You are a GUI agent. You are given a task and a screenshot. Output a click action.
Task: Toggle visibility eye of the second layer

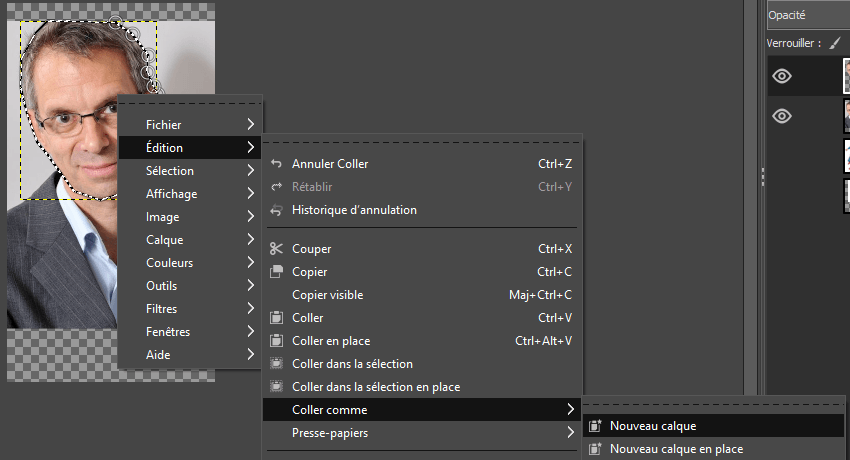point(782,116)
